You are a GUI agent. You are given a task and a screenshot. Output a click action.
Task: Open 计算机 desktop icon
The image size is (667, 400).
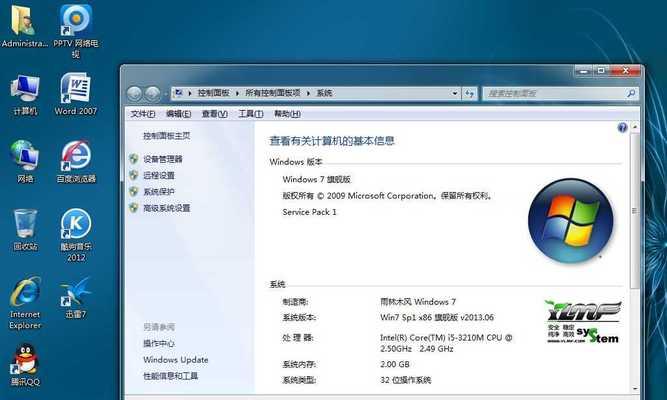click(25, 94)
